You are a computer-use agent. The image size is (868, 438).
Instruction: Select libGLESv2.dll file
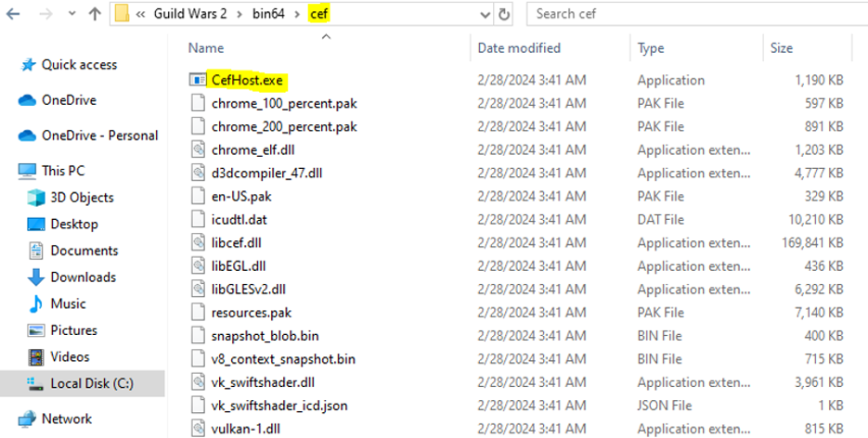[x=249, y=290]
